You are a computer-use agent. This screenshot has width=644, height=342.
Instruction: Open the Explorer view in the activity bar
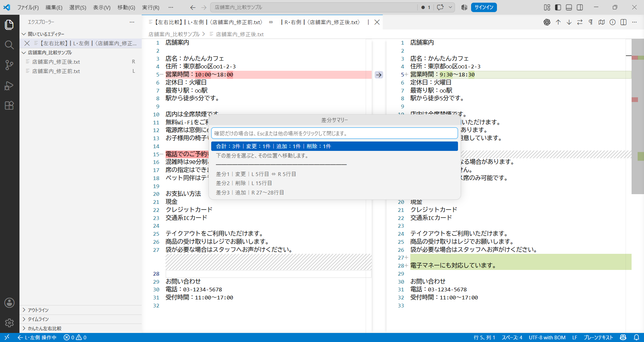[9, 24]
